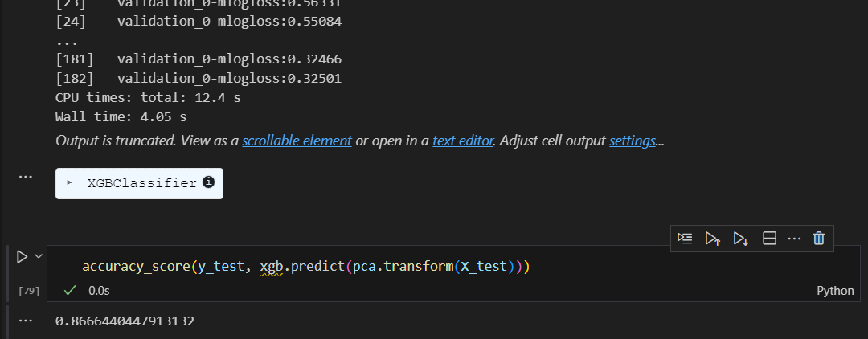Viewport: 868px width, 339px height.
Task: Click the XGBClassifier info icon
Action: pyautogui.click(x=208, y=182)
